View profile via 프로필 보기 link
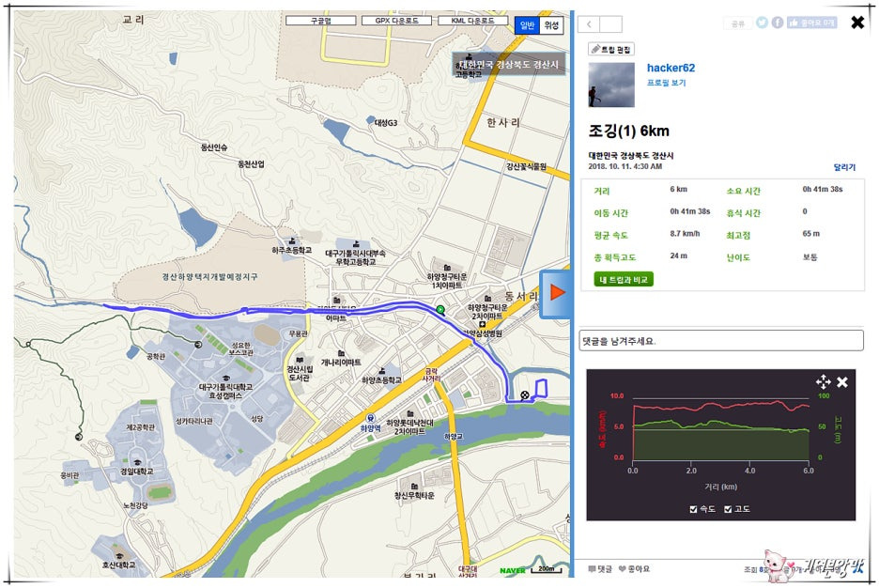The image size is (879, 588). pos(666,83)
